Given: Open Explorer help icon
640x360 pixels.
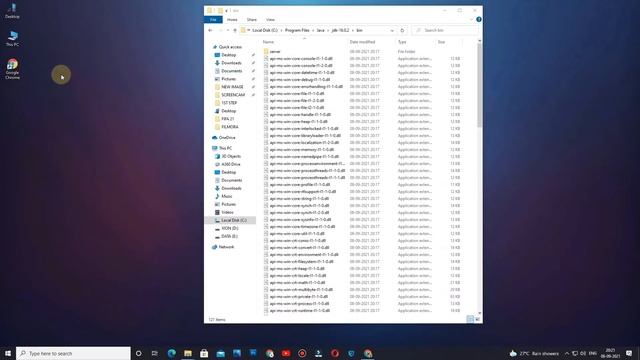Looking at the screenshot, I should coord(478,20).
